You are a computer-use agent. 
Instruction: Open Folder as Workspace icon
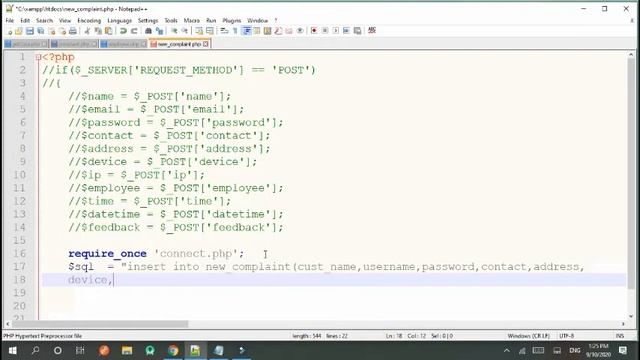pyautogui.click(x=289, y=31)
